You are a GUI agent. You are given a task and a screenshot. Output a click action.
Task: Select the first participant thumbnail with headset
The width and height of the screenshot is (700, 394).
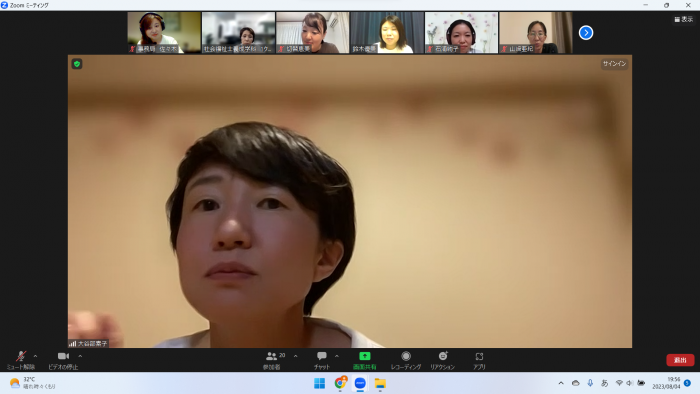pos(164,33)
